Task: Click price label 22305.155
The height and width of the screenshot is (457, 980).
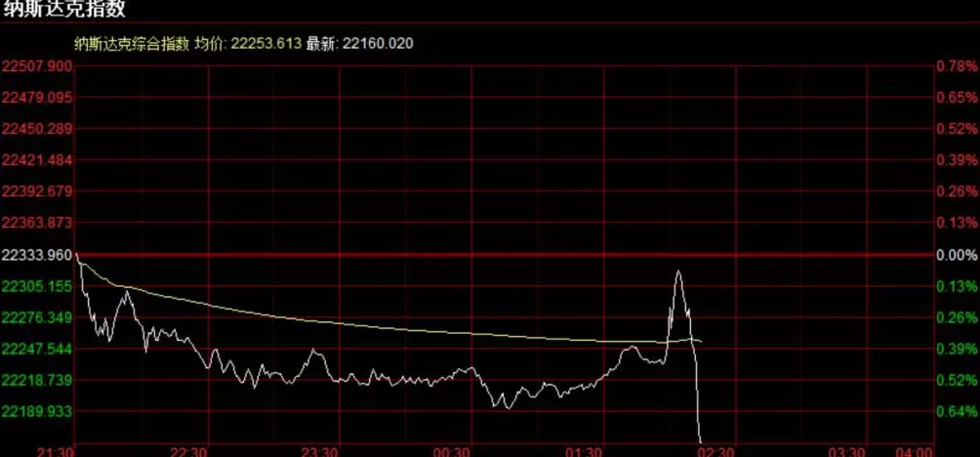Action: 37,286
